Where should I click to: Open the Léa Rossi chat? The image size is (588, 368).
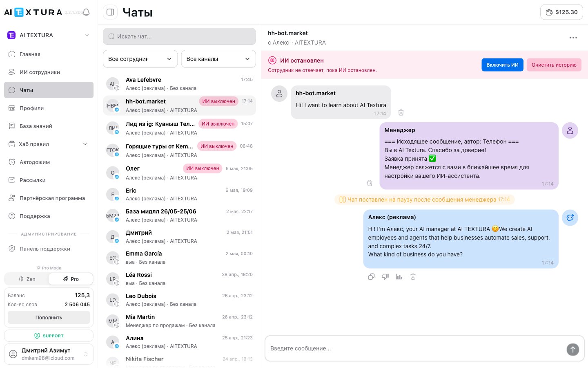point(179,279)
